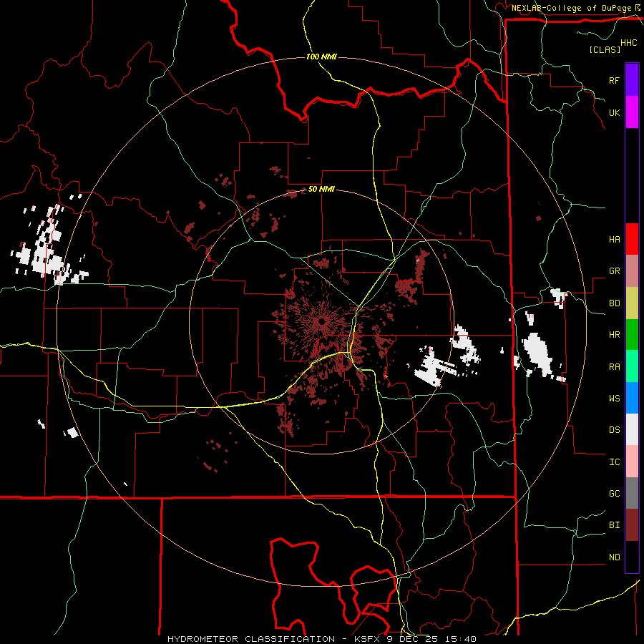Viewport: 644px width, 644px height.
Task: Select the IC pink legend swatch
Action: point(632,462)
